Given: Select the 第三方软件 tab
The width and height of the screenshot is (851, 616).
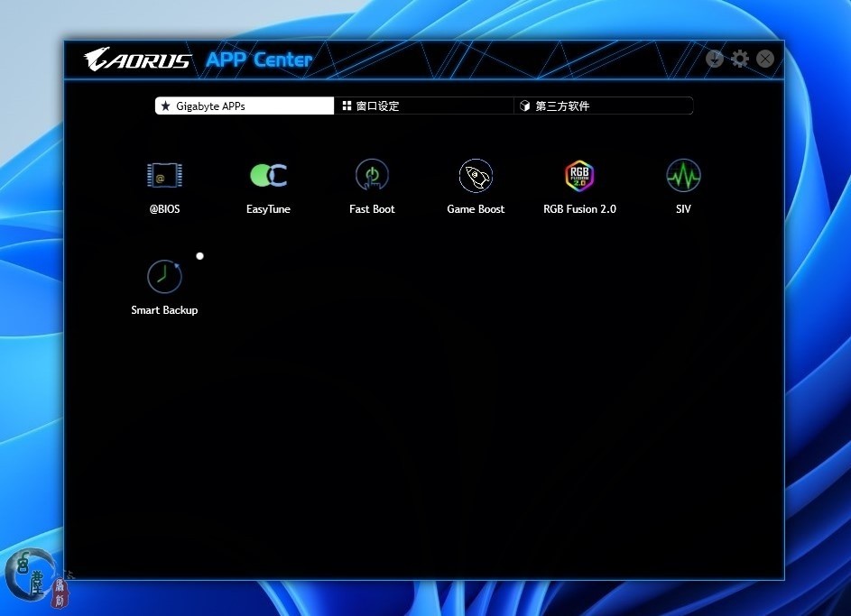Looking at the screenshot, I should click(x=604, y=106).
